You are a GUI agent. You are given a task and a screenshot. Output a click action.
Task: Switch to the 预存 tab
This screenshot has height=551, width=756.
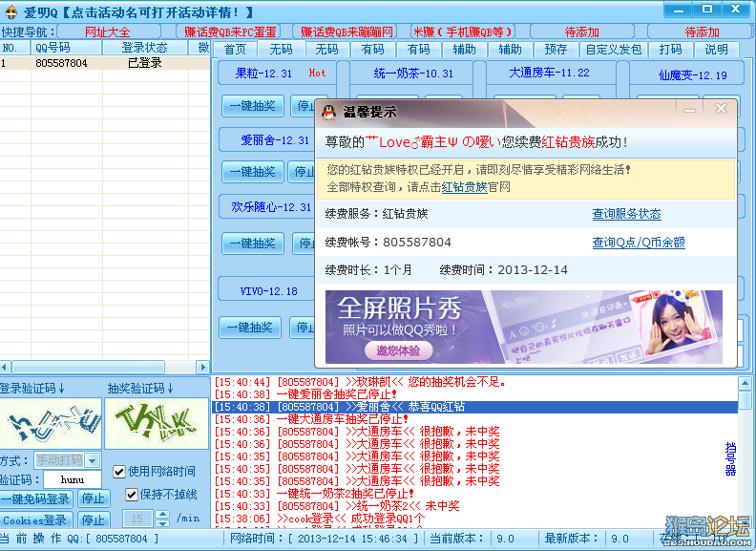(x=556, y=50)
